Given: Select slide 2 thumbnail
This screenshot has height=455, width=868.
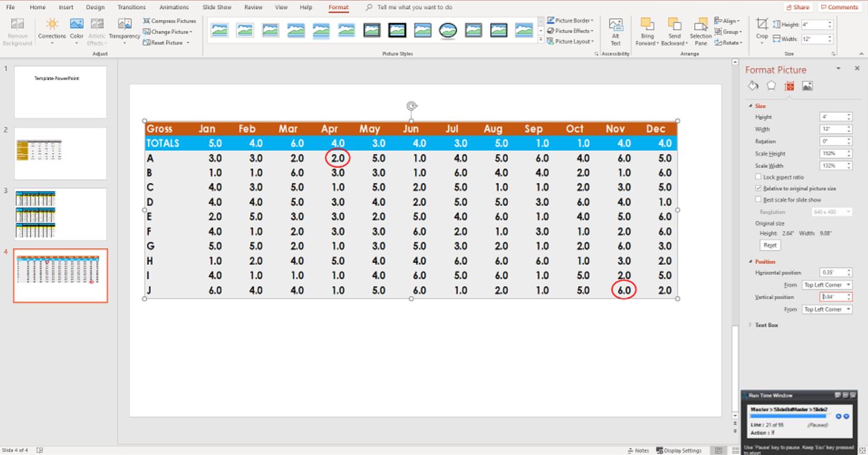Looking at the screenshot, I should coord(60,153).
